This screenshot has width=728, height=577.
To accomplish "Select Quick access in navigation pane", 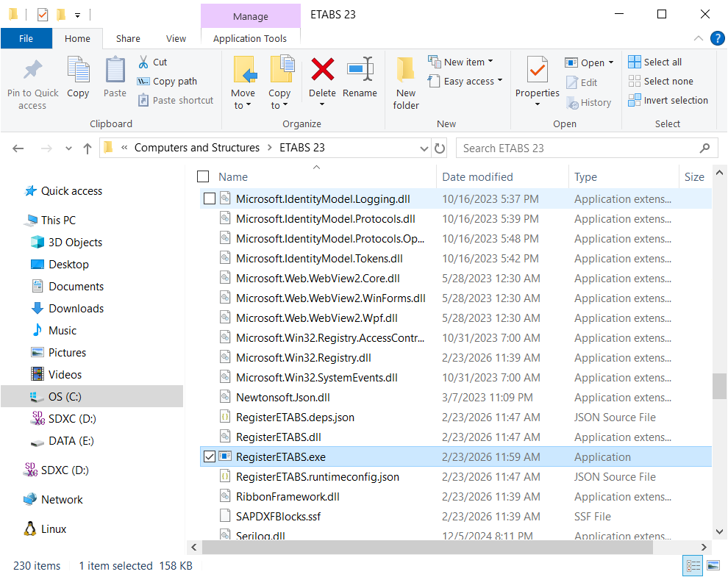I will 71,191.
